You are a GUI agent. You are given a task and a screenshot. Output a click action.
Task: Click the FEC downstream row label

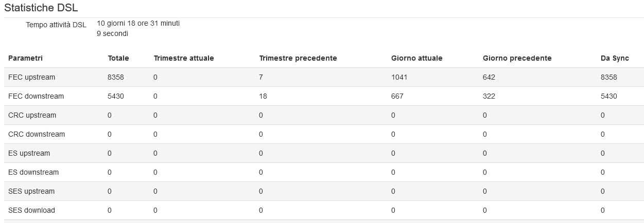(36, 96)
